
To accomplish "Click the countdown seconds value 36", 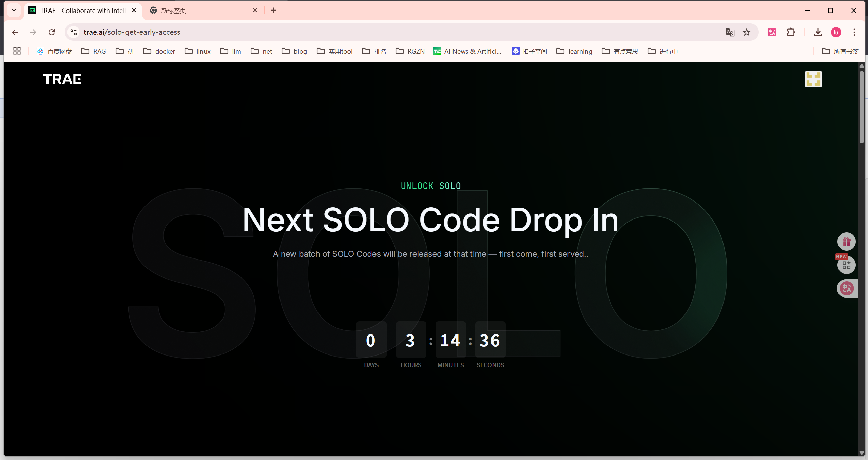I will click(x=490, y=340).
